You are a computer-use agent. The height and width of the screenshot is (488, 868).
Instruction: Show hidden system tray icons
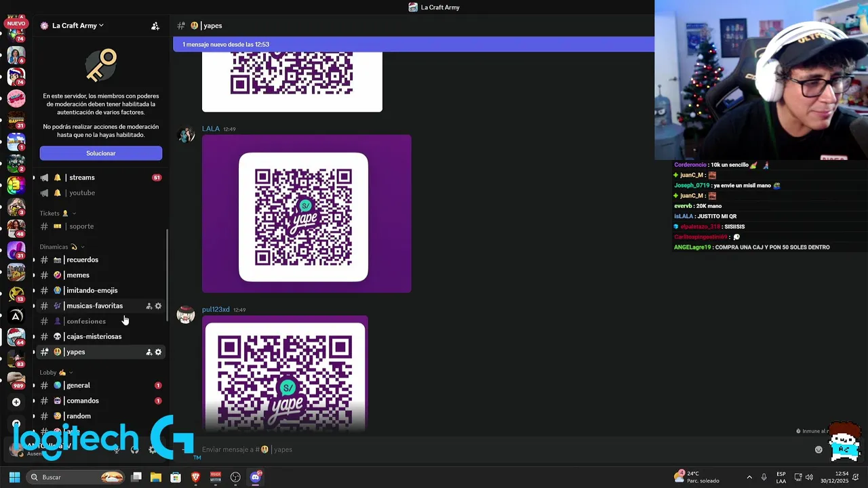[749, 477]
